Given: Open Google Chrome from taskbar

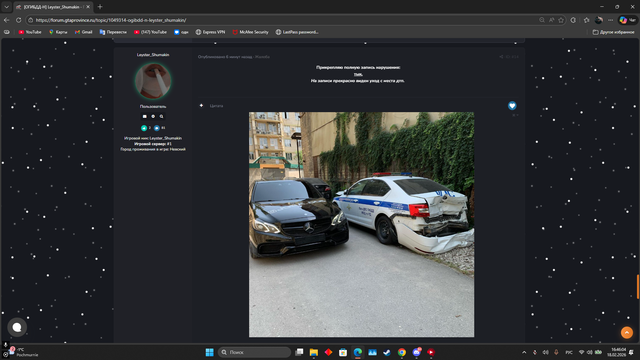Looking at the screenshot, I should pyautogui.click(x=402, y=352).
